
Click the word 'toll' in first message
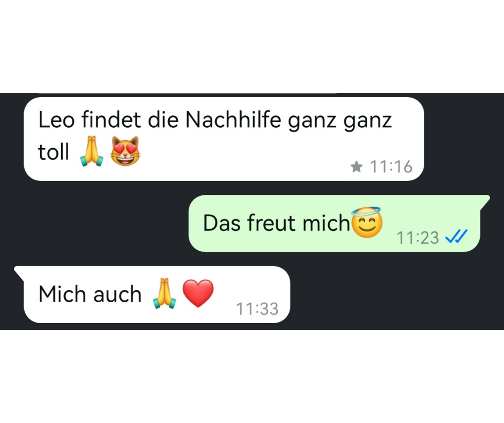pos(54,151)
